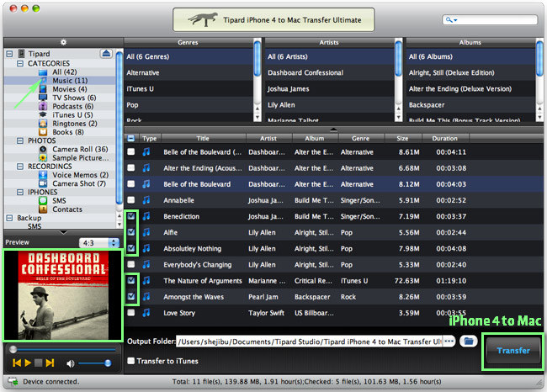Click the search magnifier dropdown icon

(451, 20)
